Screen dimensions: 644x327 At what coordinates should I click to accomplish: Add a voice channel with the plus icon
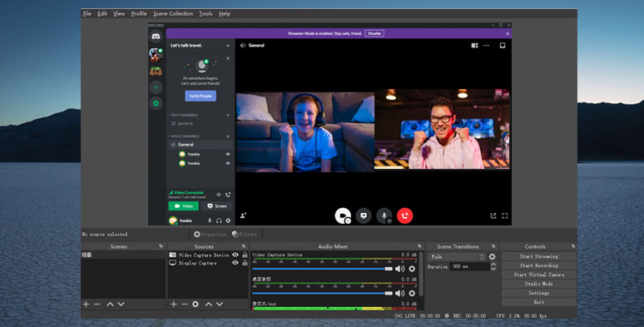coord(228,136)
